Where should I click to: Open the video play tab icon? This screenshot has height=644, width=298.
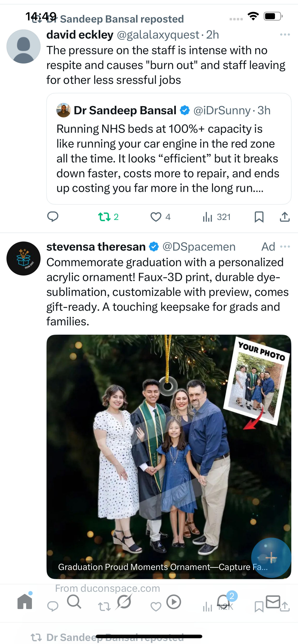[x=173, y=602]
